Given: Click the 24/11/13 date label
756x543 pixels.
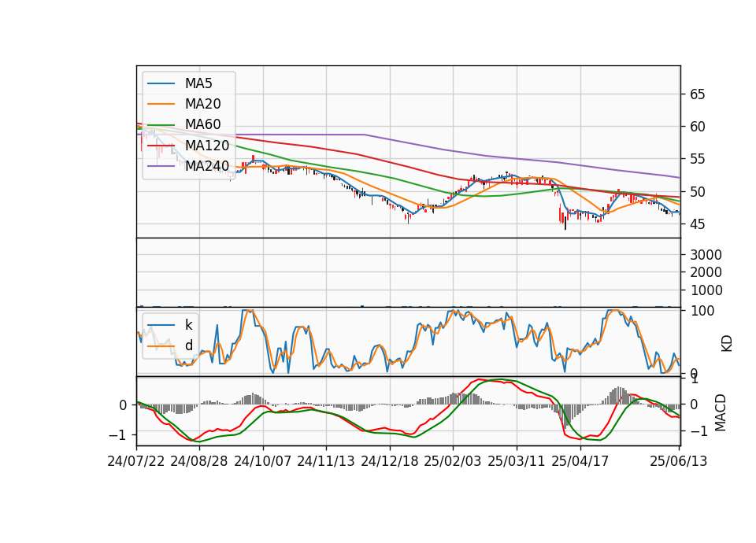Looking at the screenshot, I should click(x=326, y=461).
